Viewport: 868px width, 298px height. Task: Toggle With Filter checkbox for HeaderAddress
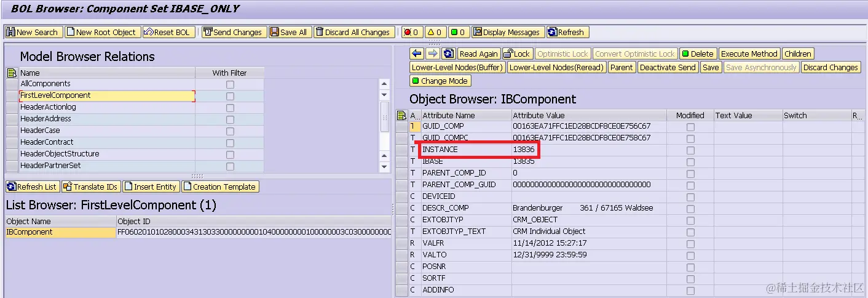[x=230, y=119]
